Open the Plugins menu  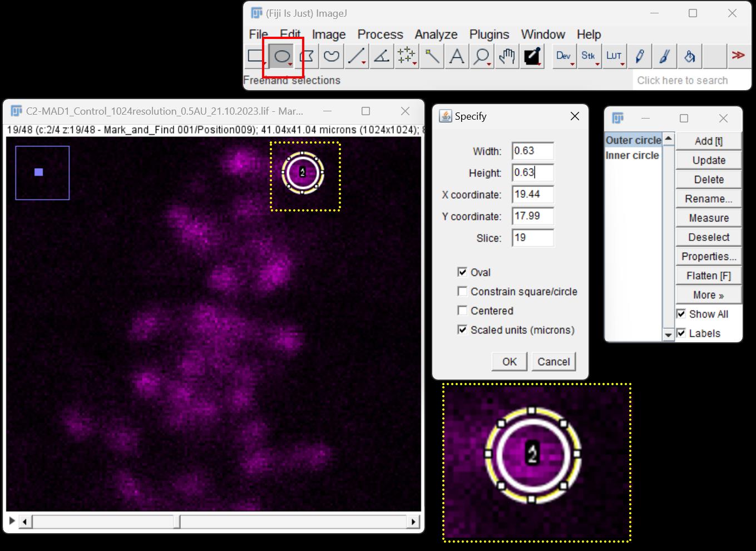click(488, 35)
